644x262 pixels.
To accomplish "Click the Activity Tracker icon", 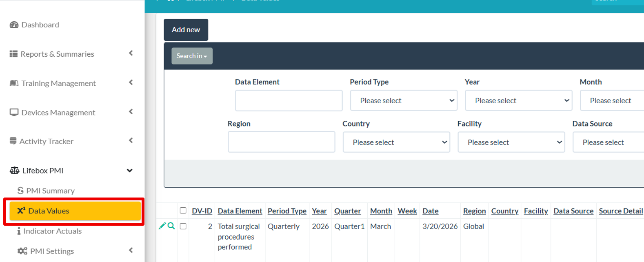I will pos(13,141).
